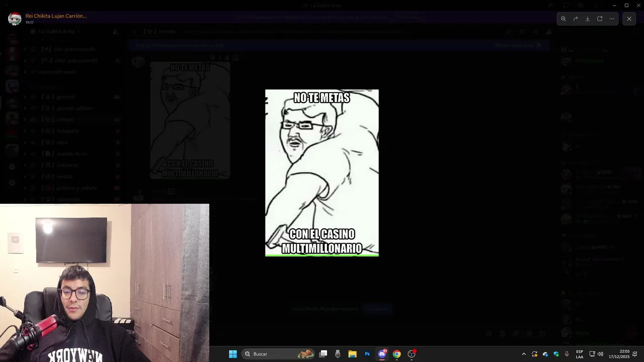Open Task View from the taskbar
The image size is (644, 362).
point(324,354)
